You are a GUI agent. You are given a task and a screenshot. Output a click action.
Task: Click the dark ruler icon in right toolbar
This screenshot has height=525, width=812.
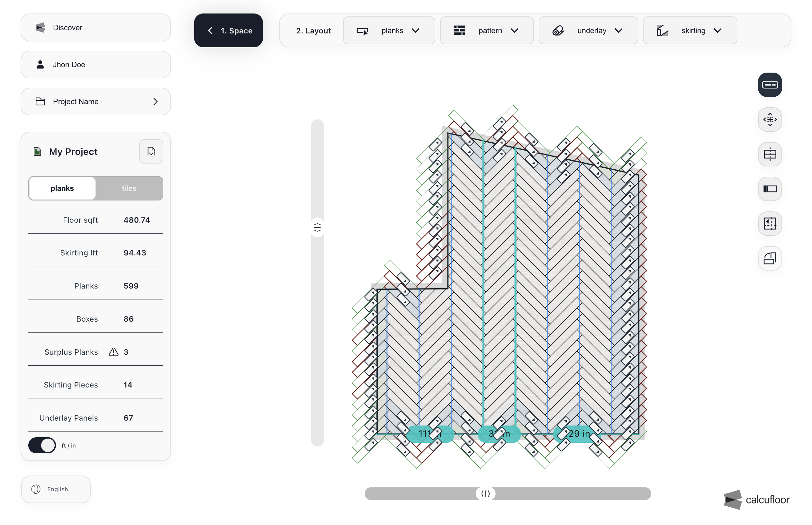click(x=769, y=85)
